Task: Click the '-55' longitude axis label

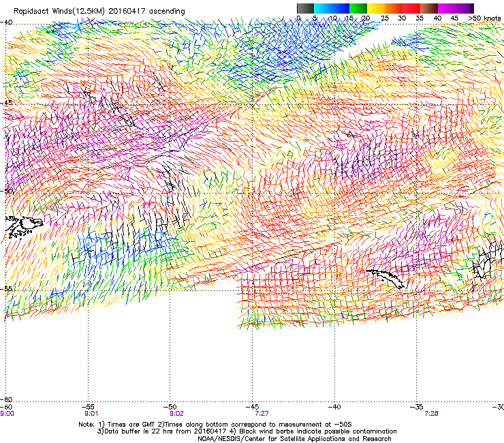Action: coord(88,407)
